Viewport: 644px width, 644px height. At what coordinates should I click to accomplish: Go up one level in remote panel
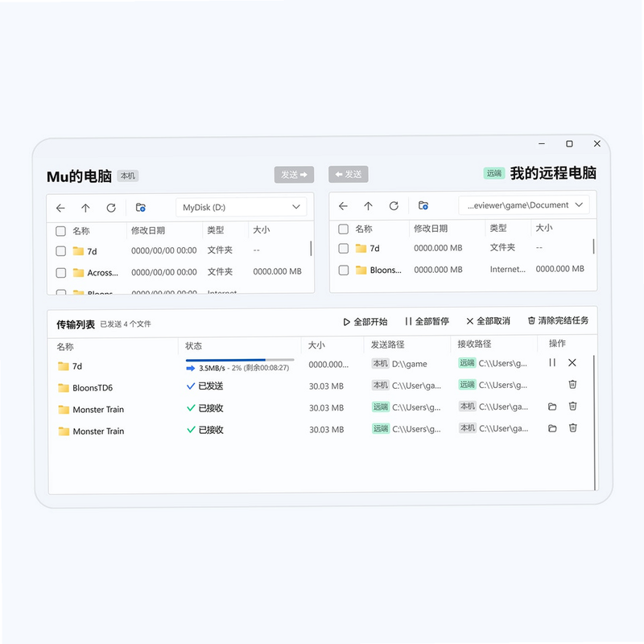(x=368, y=206)
